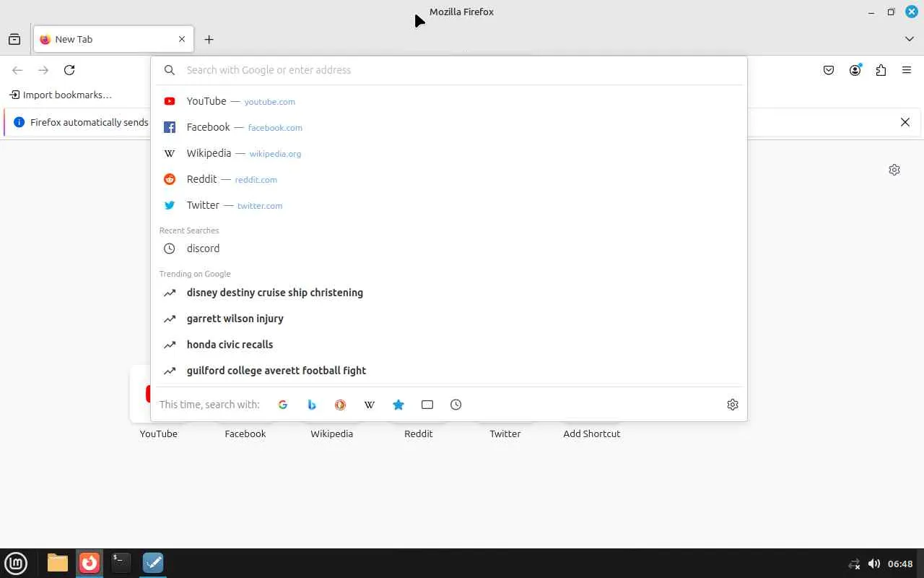Image resolution: width=924 pixels, height=578 pixels.
Task: Open search settings gear in dropdown
Action: (733, 405)
